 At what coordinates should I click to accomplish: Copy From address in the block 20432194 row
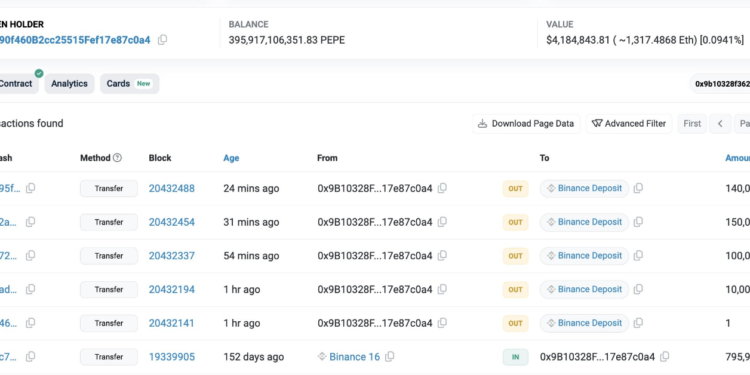coord(442,289)
